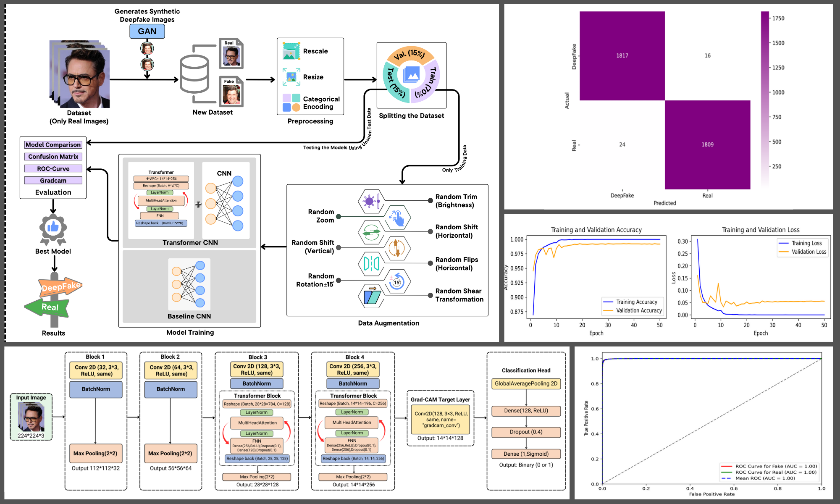Click the Resize image icon
Viewport: 840px width, 504px height.
pyautogui.click(x=291, y=77)
